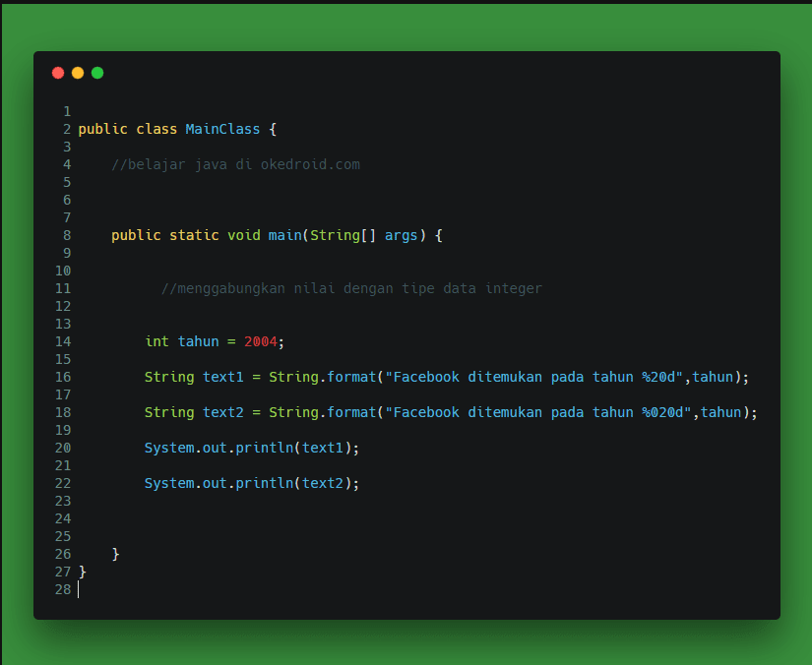Click the 'void' keyword

(244, 235)
